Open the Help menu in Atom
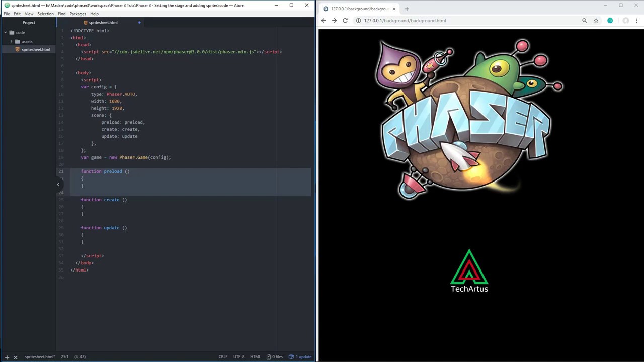644x362 pixels. click(94, 14)
